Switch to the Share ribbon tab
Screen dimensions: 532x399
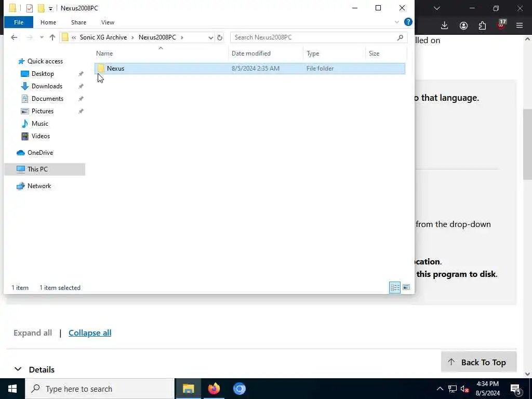pos(78,22)
